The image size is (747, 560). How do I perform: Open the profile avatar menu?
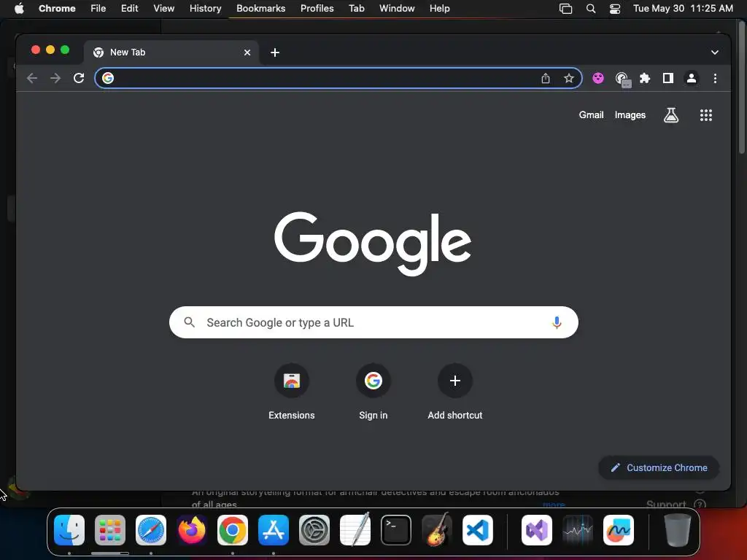[x=692, y=78]
